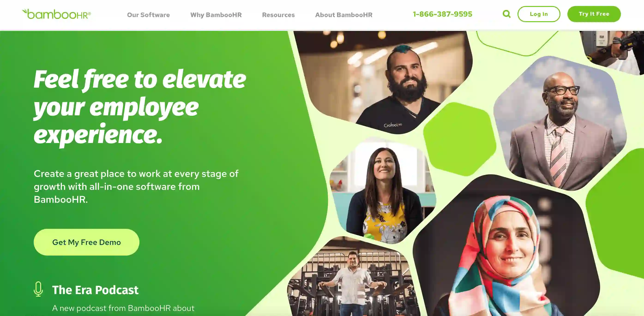Click the Log In button
Image resolution: width=644 pixels, height=316 pixels.
click(x=539, y=14)
